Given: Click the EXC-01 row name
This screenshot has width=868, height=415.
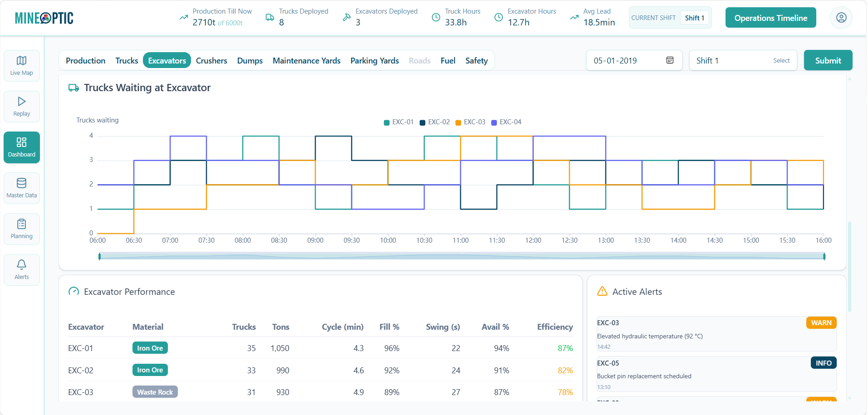Looking at the screenshot, I should pos(81,348).
